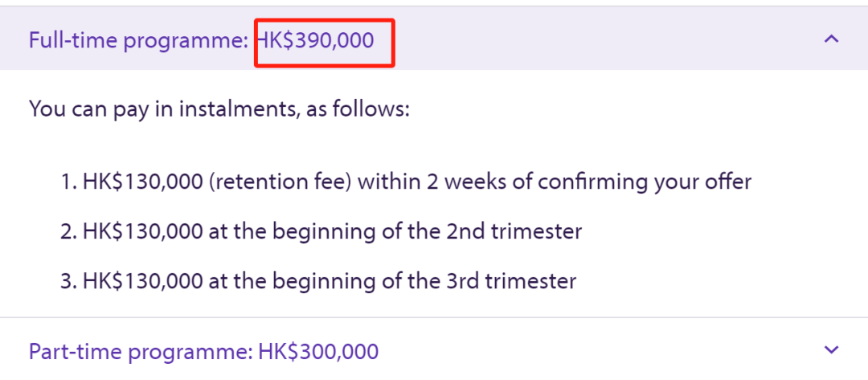Viewport: 868px width, 380px height.
Task: Click the highlighted HK$390,000 fee amount
Action: pos(317,40)
